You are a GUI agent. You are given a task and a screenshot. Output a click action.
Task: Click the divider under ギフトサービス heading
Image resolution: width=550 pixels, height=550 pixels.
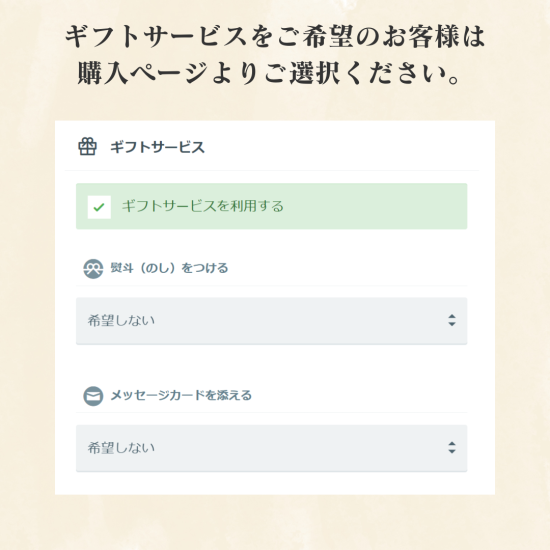pos(272,170)
